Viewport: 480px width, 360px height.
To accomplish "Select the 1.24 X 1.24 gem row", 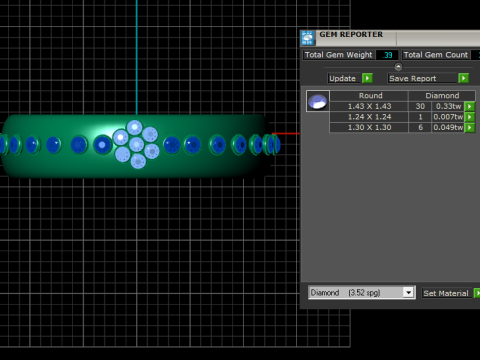I will point(402,117).
